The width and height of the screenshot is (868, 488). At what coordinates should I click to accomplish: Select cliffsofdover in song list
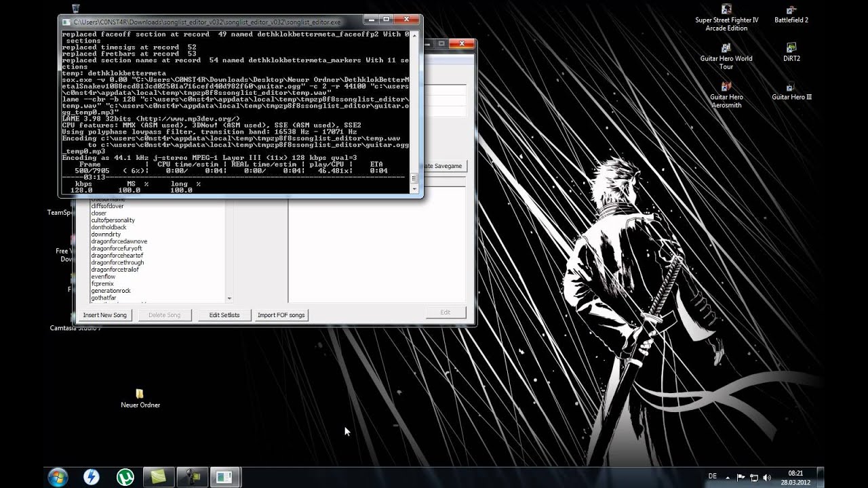[108, 206]
